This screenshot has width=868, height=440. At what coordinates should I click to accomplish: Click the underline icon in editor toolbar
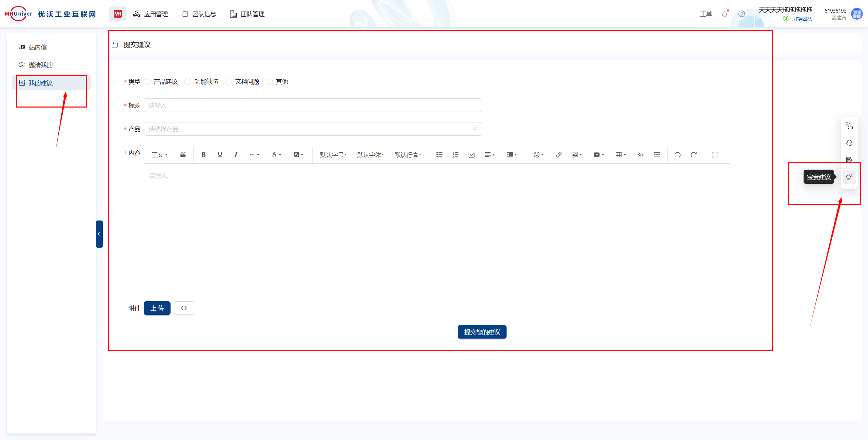click(220, 155)
